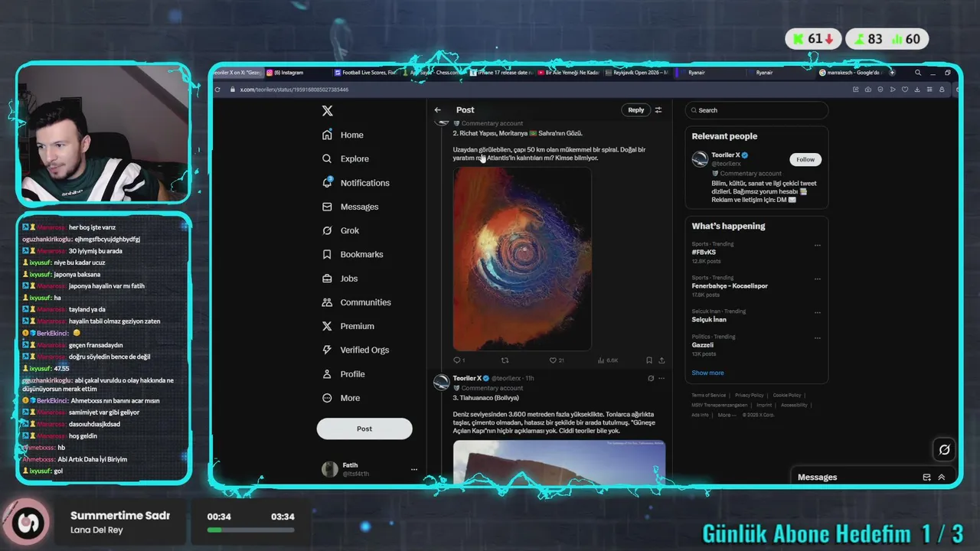Open the more options on the Tiahuanaco post

(x=661, y=378)
